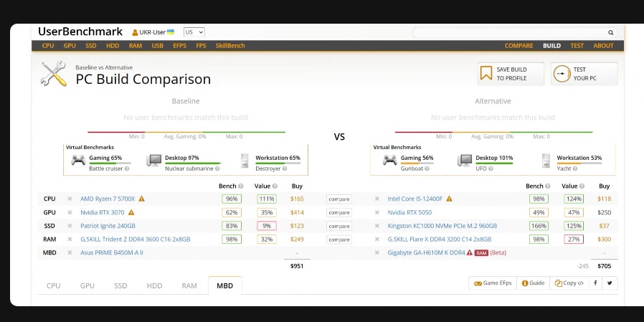The width and height of the screenshot is (644, 322).
Task: Click help icon next to baseline Value header
Action: tap(275, 186)
